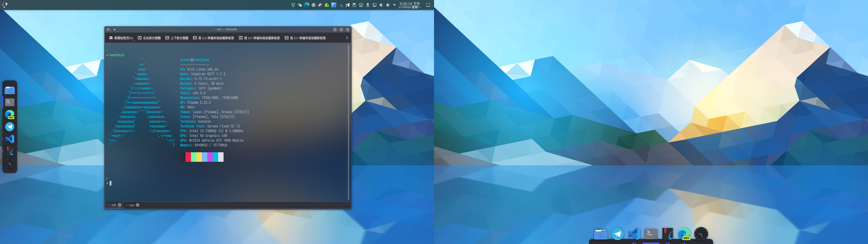Open the Konsole window menu icon in the titlebar
This screenshot has width=868, height=244.
(108, 30)
